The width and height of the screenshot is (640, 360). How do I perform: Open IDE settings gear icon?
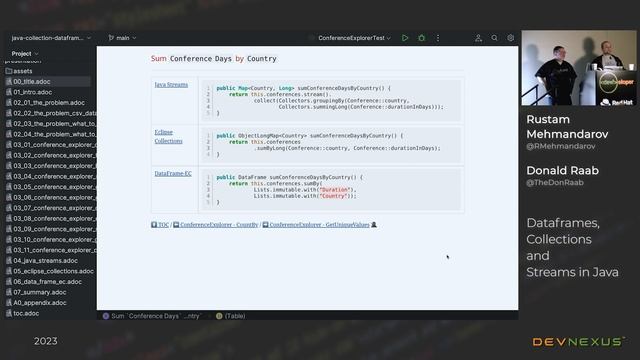click(511, 38)
